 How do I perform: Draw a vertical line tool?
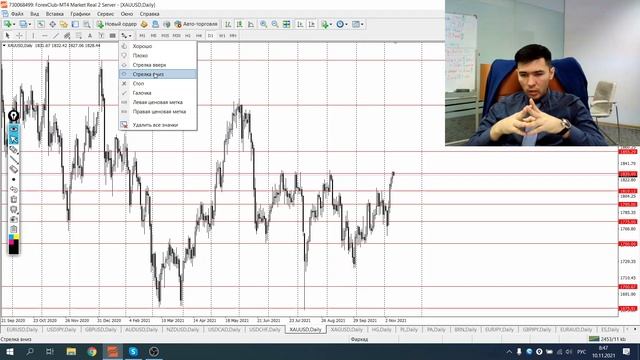tap(33, 36)
